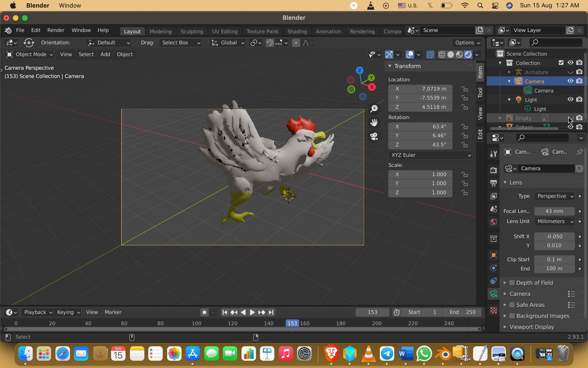Open View Layer properties tab icon

pos(493,196)
